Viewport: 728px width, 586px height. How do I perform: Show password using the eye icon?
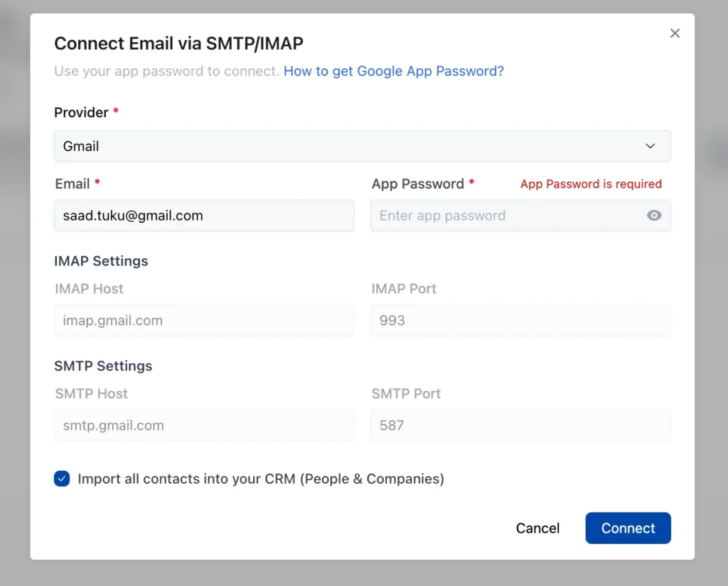coord(654,215)
